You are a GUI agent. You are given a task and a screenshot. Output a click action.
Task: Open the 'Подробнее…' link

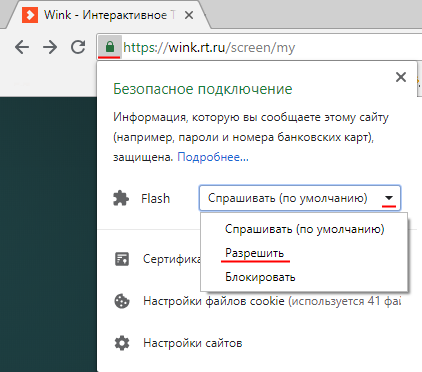click(x=213, y=157)
